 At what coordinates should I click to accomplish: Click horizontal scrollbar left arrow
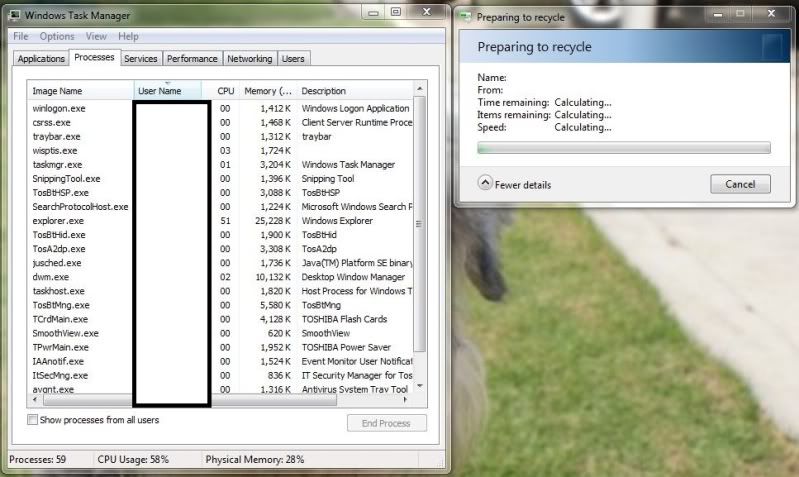[x=35, y=400]
